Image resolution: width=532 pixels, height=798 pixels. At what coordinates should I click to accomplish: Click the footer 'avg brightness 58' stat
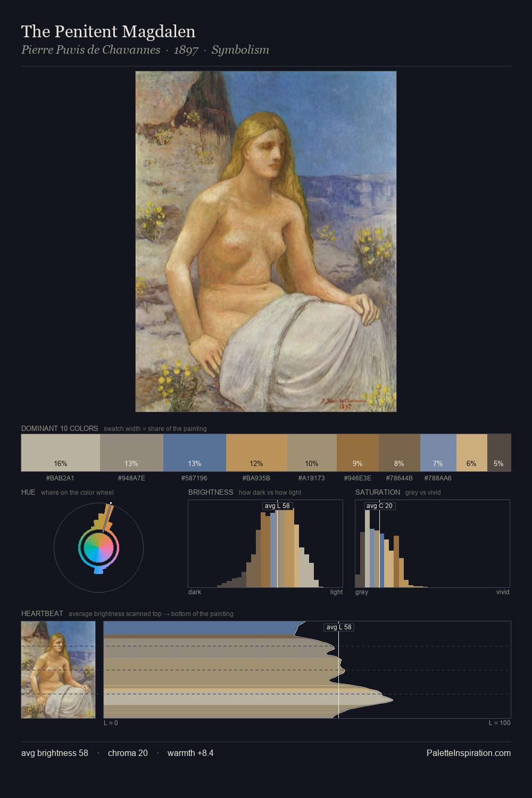[55, 753]
